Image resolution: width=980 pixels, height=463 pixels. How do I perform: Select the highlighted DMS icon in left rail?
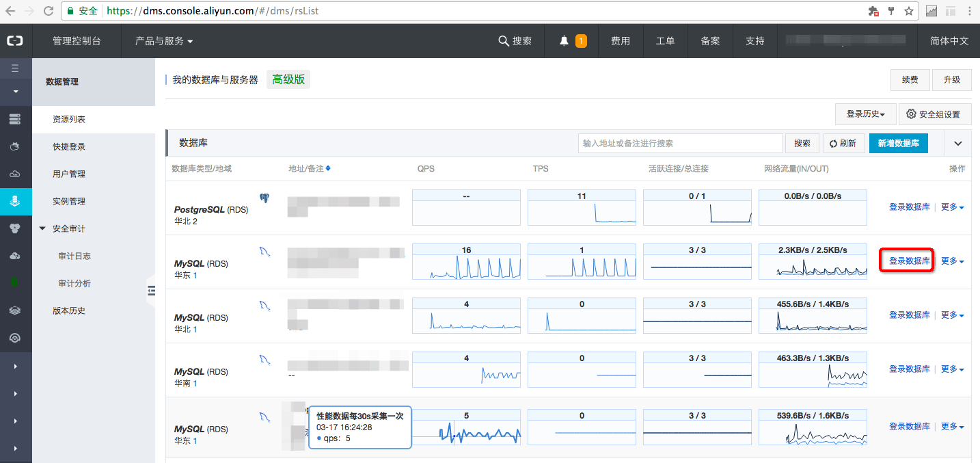click(x=15, y=201)
